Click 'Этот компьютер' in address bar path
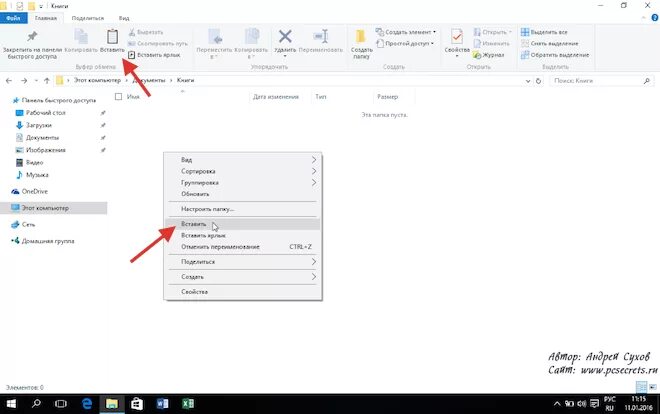The image size is (660, 414). [97, 80]
